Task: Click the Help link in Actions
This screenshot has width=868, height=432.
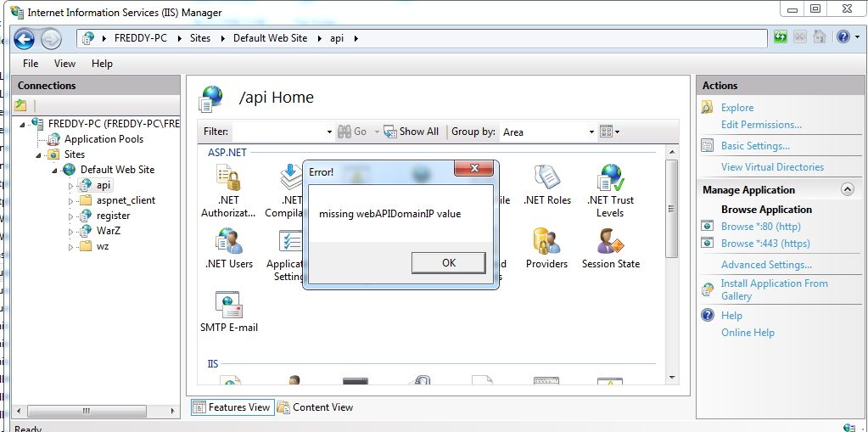Action: 731,316
